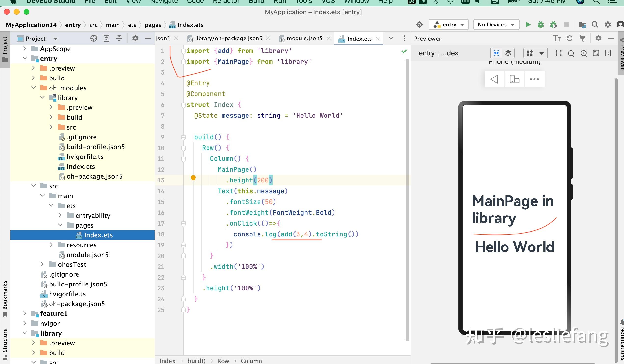Click the back triangle on device controls

pos(494,79)
